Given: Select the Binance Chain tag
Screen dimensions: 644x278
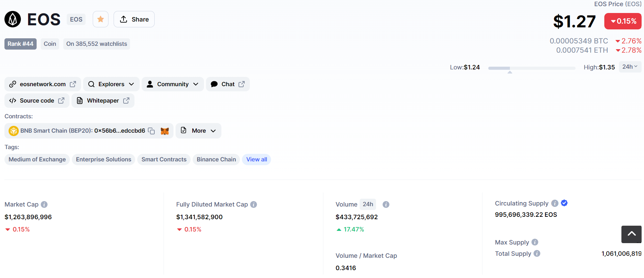Looking at the screenshot, I should [x=216, y=159].
